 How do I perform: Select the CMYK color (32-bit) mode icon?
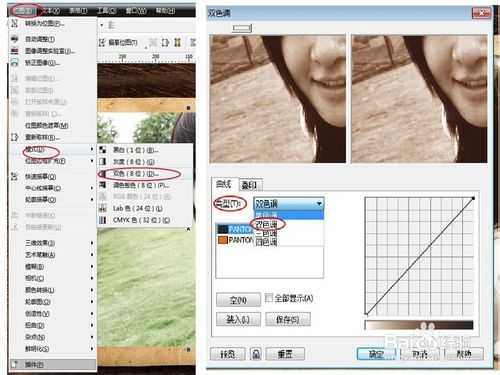tap(103, 220)
